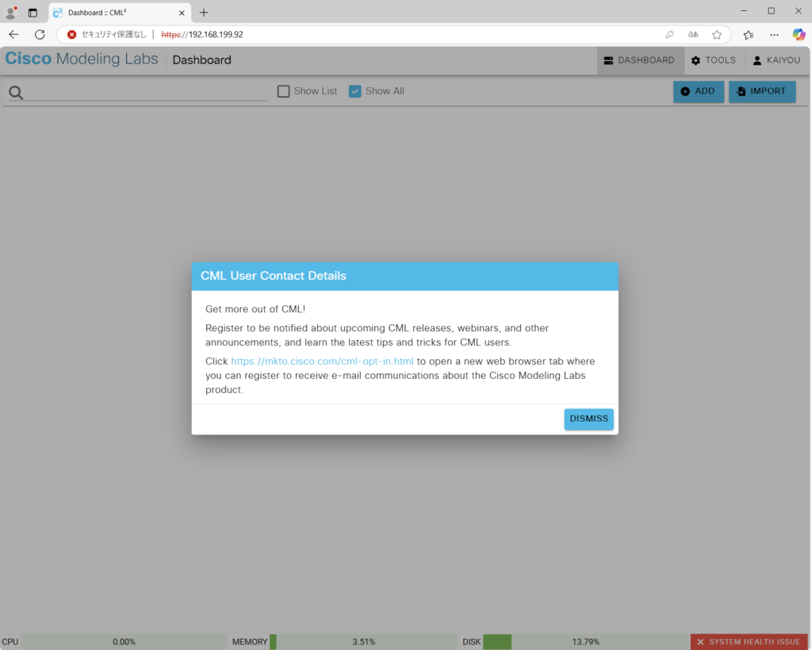Dismiss the CML User Contact Details dialog

589,419
